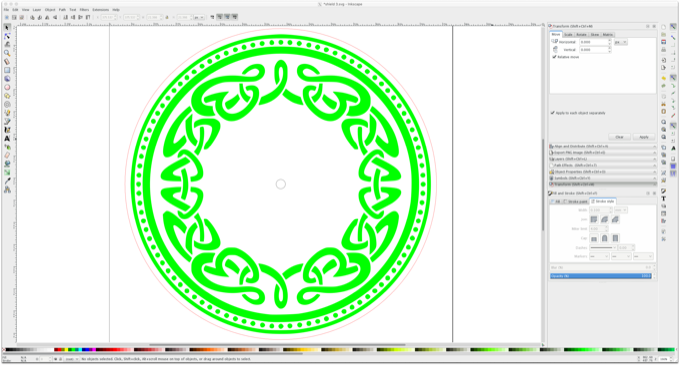Select the Pencil freehand tool
The image size is (680, 365).
click(7, 113)
